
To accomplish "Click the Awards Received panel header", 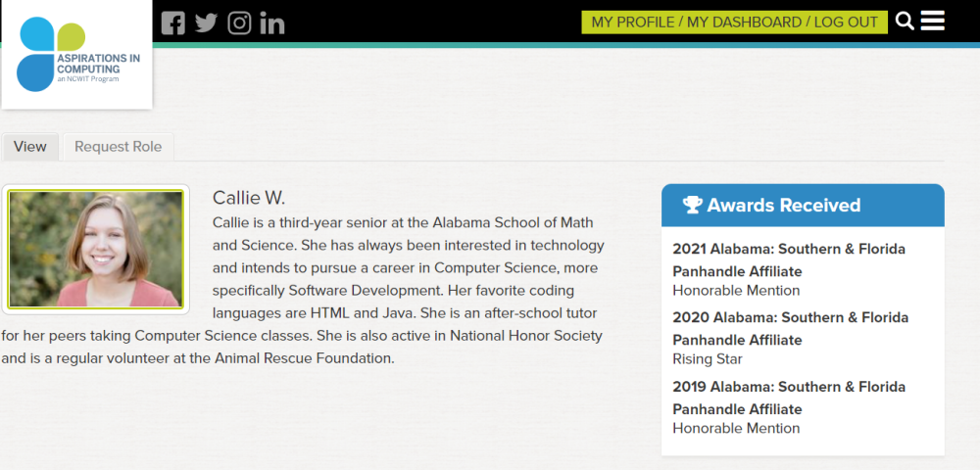I will pyautogui.click(x=803, y=206).
